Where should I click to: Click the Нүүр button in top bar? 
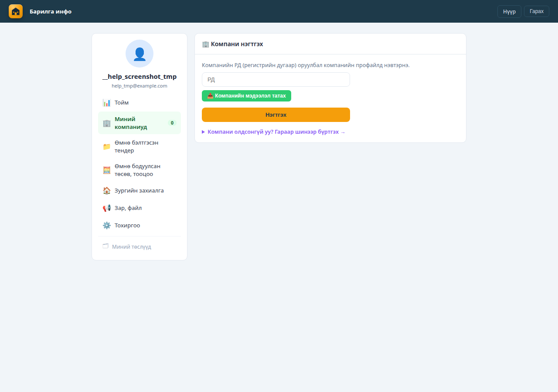(x=509, y=11)
